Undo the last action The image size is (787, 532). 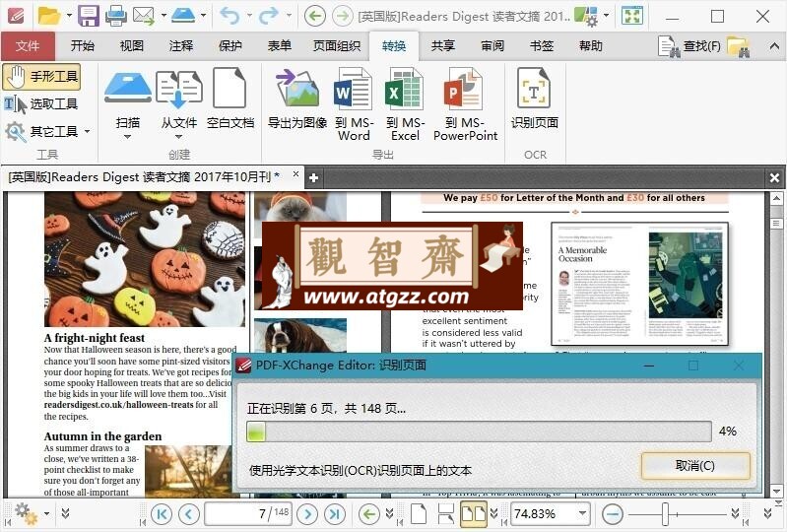(x=230, y=16)
